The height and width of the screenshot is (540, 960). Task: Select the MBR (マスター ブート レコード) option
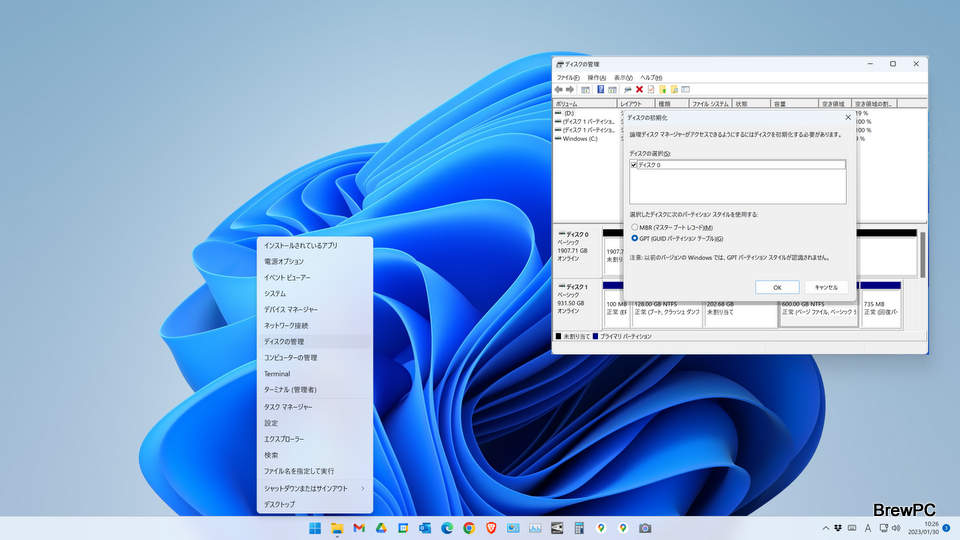click(634, 227)
